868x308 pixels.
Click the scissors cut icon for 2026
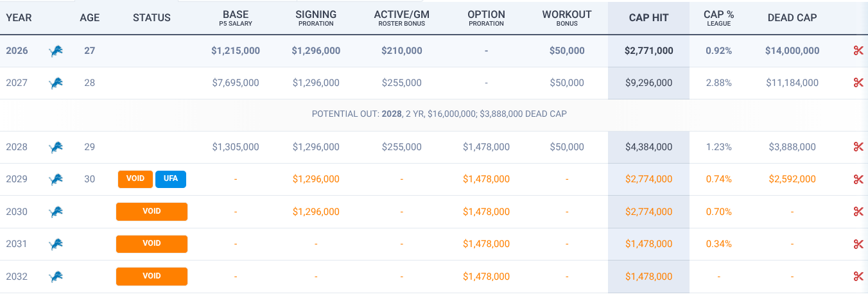[858, 51]
